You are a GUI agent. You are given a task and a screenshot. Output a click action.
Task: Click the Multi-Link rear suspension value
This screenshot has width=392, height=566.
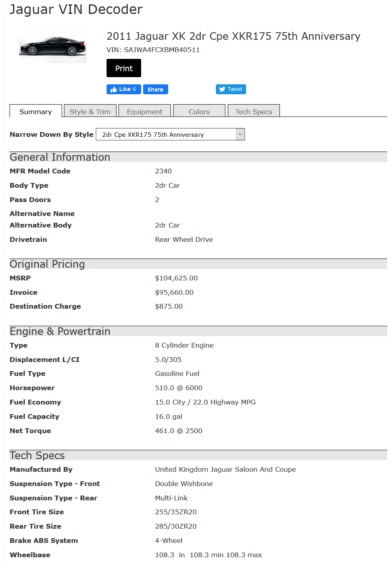tap(171, 498)
